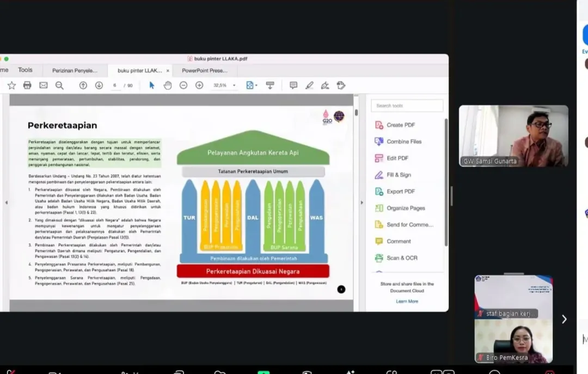588x374 pixels.
Task: Add a sticky note comment from the toolbar
Action: click(293, 85)
